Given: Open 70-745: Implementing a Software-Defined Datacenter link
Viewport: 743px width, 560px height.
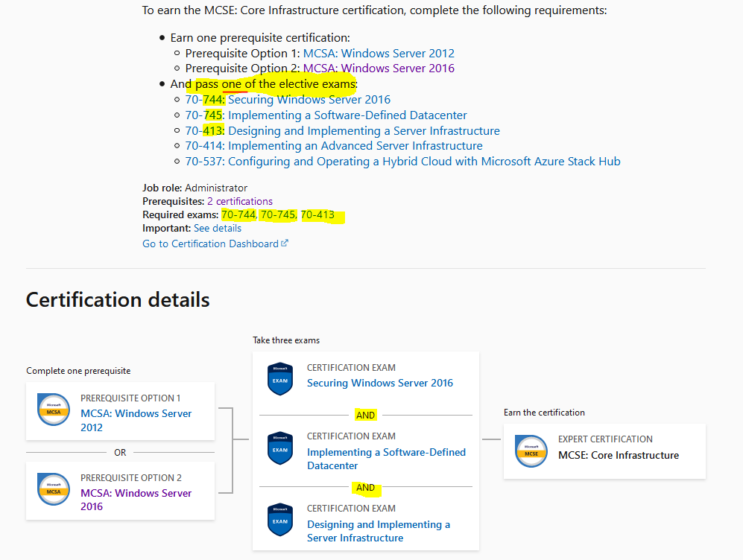Looking at the screenshot, I should [326, 115].
